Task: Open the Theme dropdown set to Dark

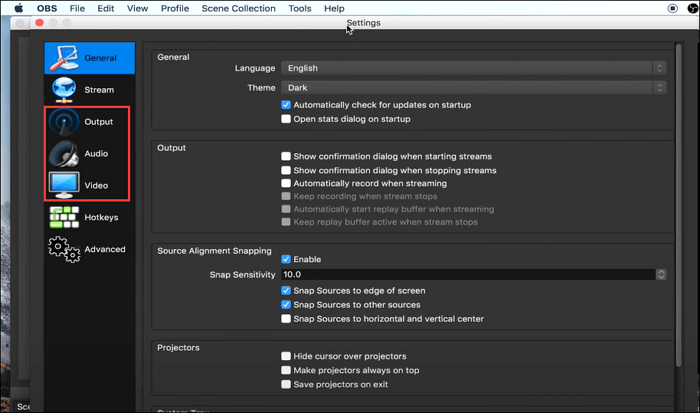Action: [472, 88]
